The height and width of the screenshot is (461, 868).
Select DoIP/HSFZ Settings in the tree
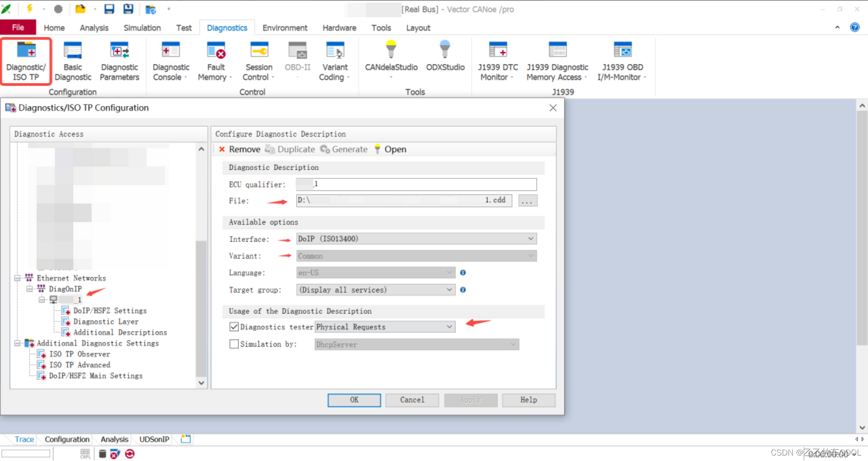point(110,310)
